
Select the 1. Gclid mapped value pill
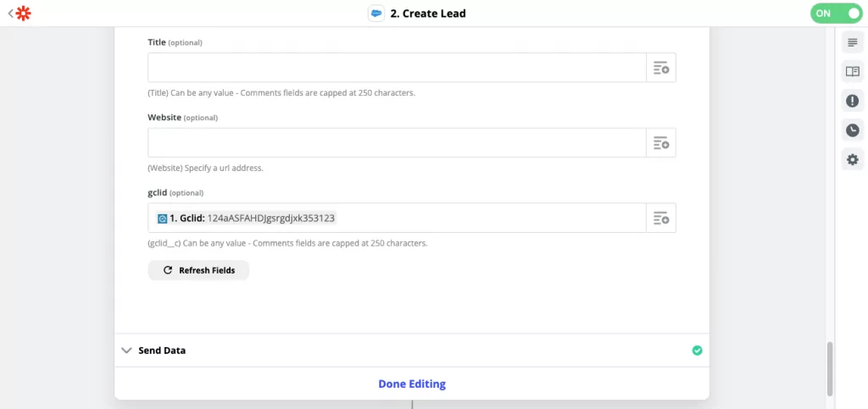pos(247,218)
